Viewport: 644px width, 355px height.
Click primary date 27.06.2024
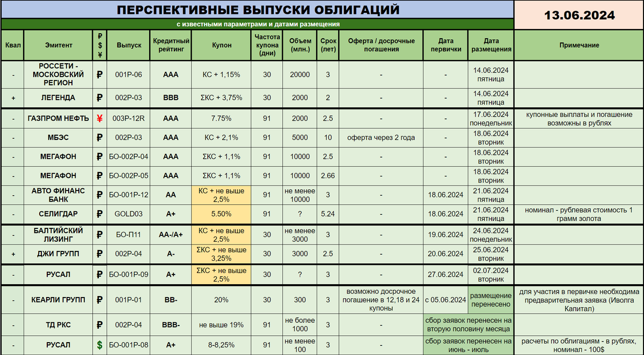pos(445,275)
